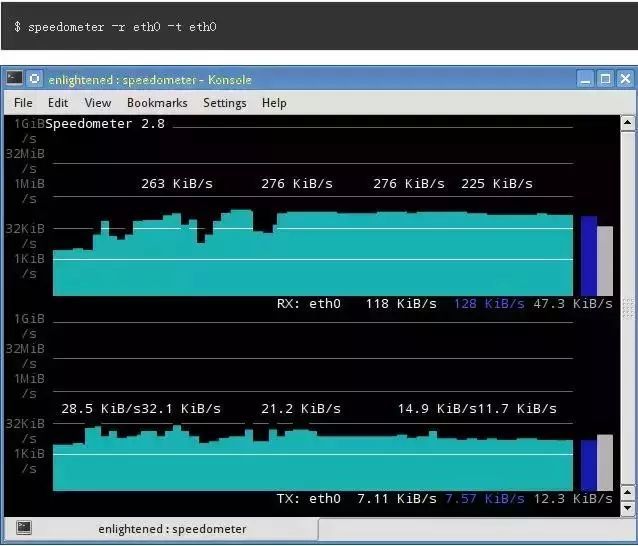Viewport: 638px width, 546px height.
Task: Click the blue '7.57 KiB/s' TX value
Action: 485,499
